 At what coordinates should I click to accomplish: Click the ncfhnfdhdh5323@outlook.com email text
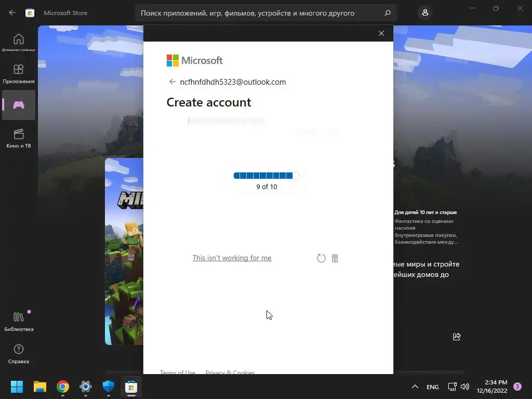click(233, 82)
